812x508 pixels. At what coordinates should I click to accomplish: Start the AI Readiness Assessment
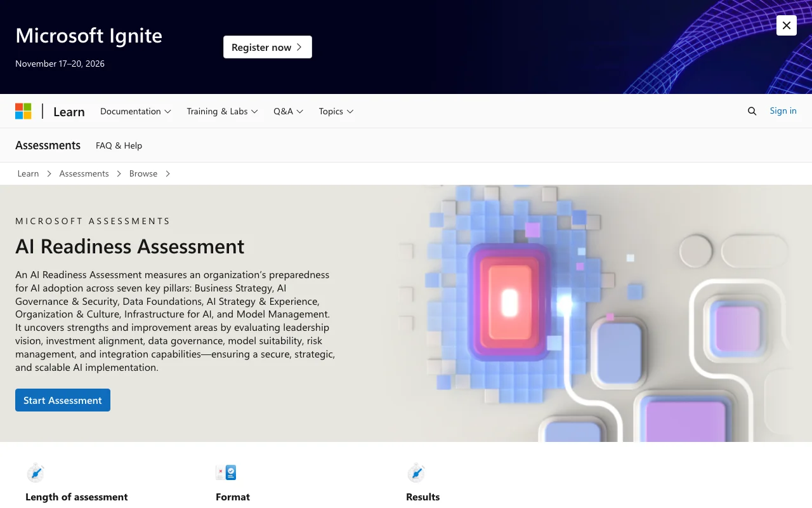[63, 400]
